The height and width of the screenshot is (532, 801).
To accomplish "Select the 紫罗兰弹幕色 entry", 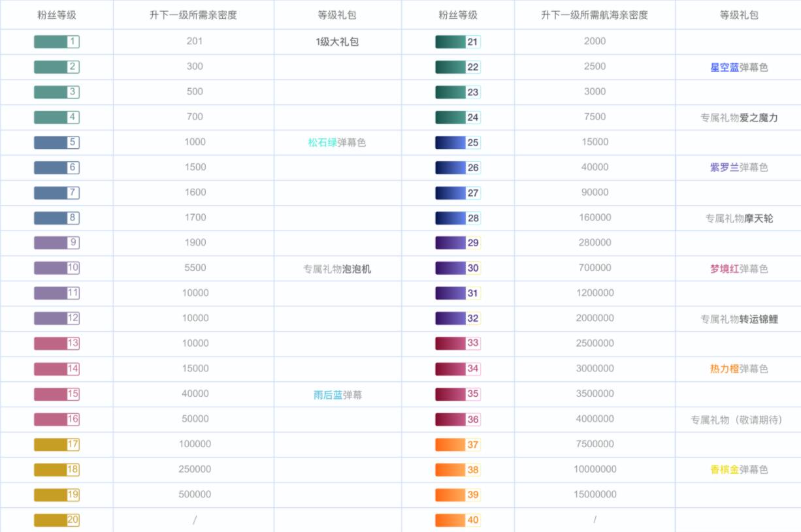I will click(x=738, y=167).
